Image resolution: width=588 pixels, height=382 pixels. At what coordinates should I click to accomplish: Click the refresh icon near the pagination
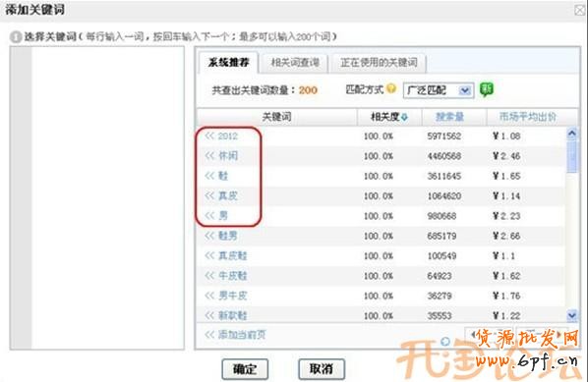445,341
